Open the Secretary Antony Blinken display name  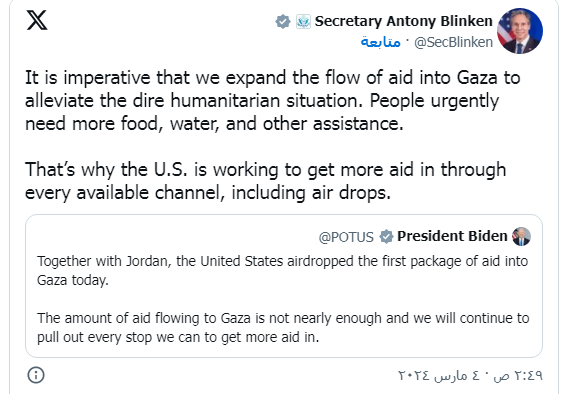click(x=403, y=21)
